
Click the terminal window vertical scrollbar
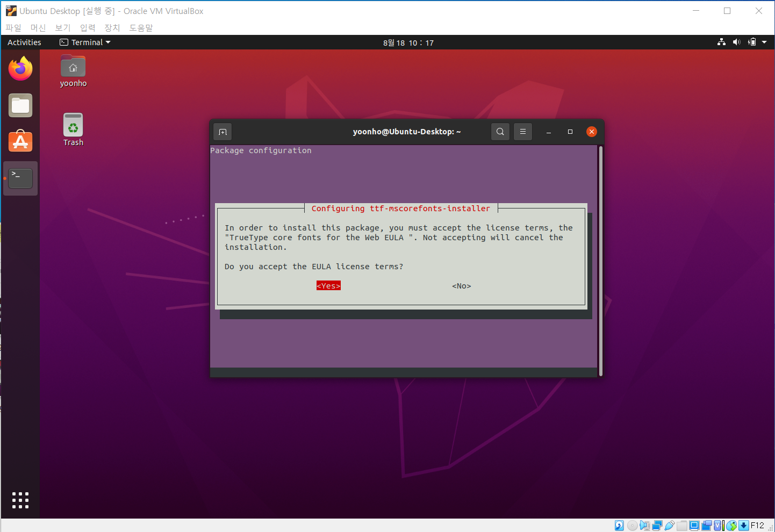[600, 261]
